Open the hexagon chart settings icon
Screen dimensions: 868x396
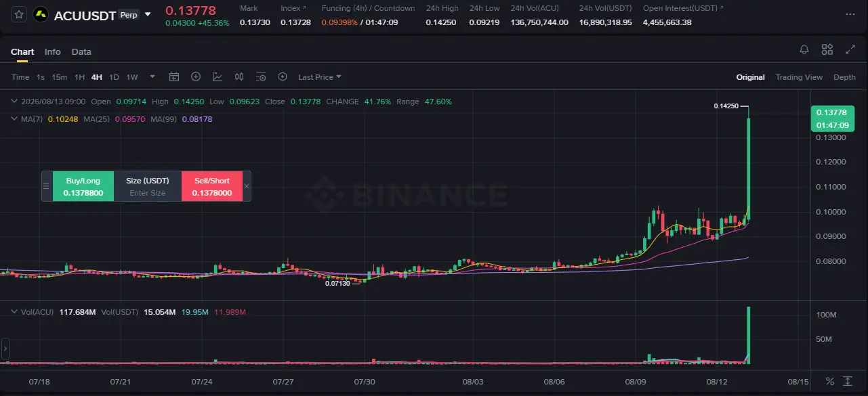tap(283, 76)
